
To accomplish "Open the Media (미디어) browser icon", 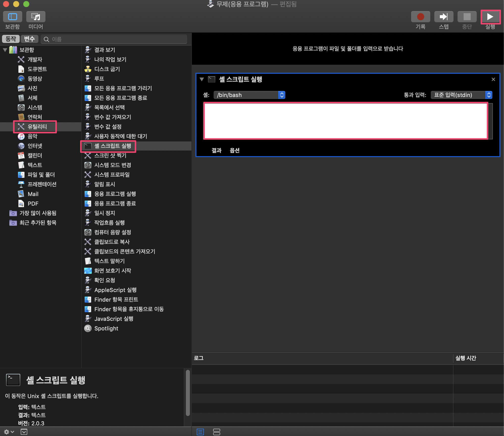I will coord(36,17).
